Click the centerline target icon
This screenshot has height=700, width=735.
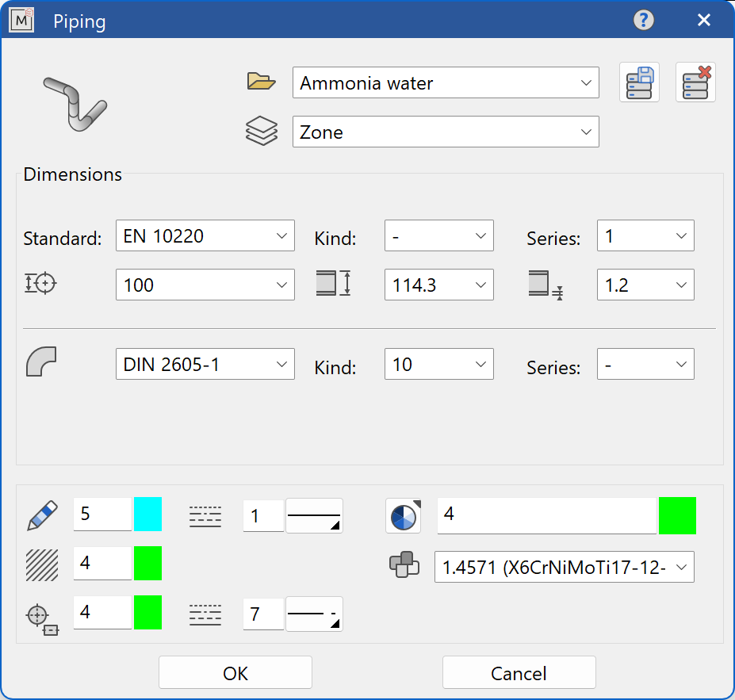coord(43,620)
